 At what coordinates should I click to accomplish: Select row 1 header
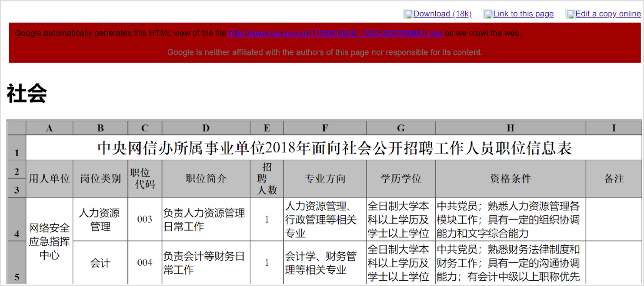17,148
